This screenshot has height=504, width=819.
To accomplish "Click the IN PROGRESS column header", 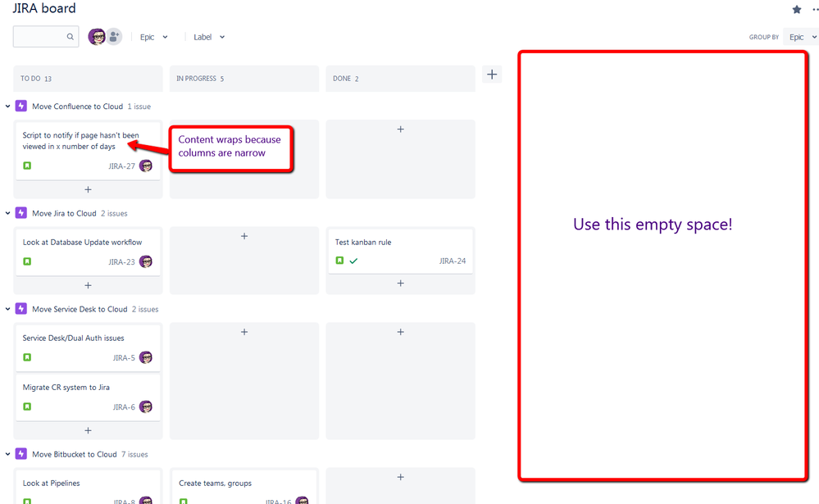I will pos(244,79).
